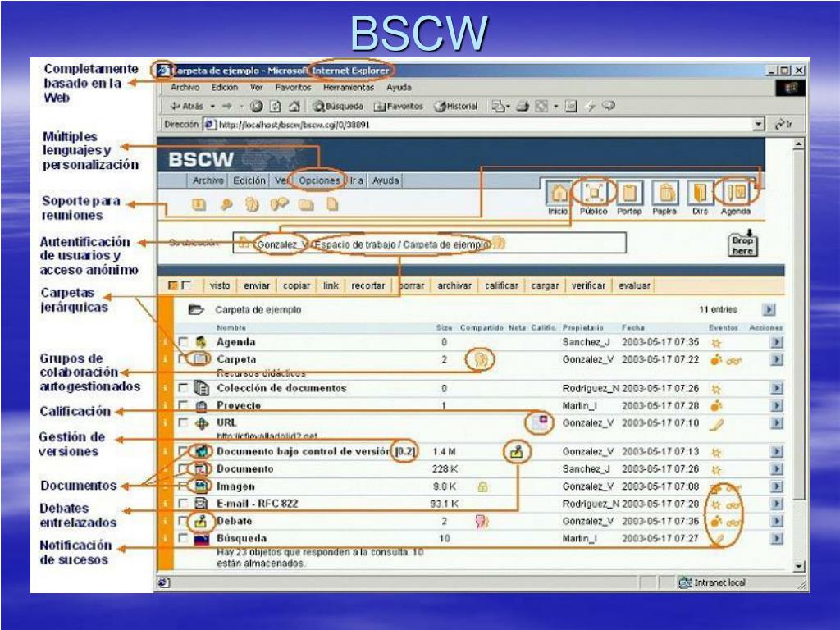The image size is (840, 630).
Task: Click shared members icon in Carpeta row
Action: 481,359
